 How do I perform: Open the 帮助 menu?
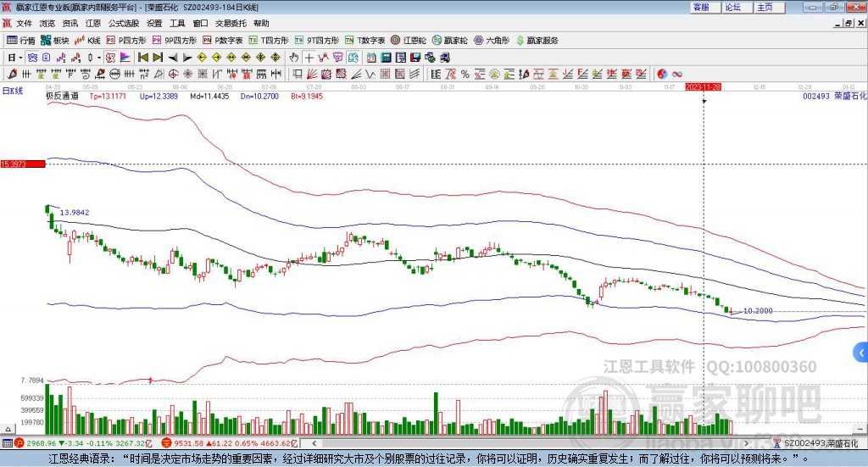click(x=261, y=23)
